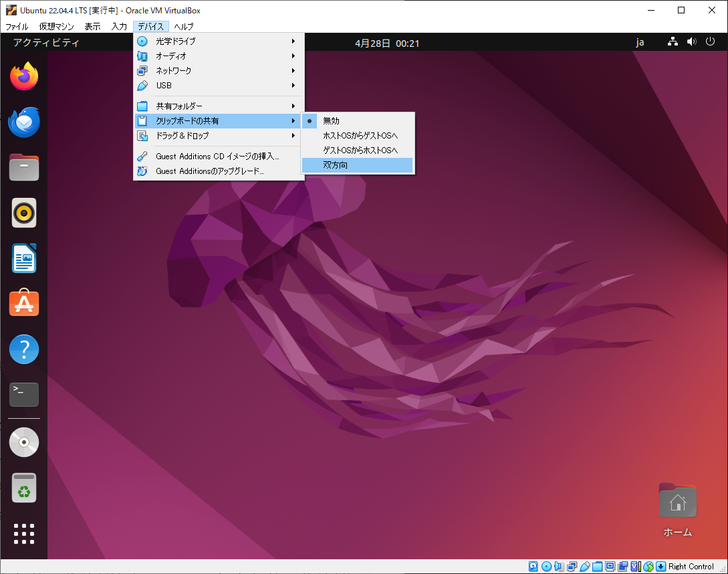Image resolution: width=728 pixels, height=574 pixels.
Task: Open the Trash icon in the dock
Action: 24,488
